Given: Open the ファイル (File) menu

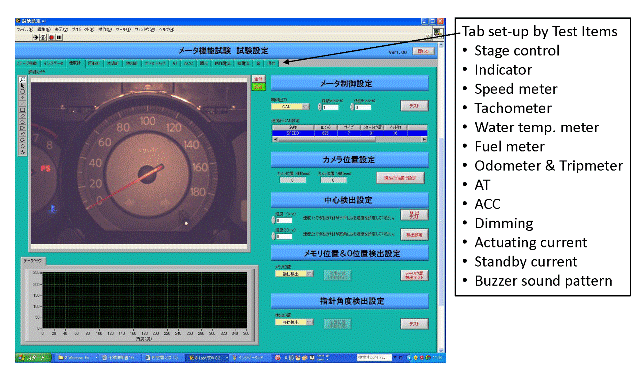Looking at the screenshot, I should (x=24, y=29).
